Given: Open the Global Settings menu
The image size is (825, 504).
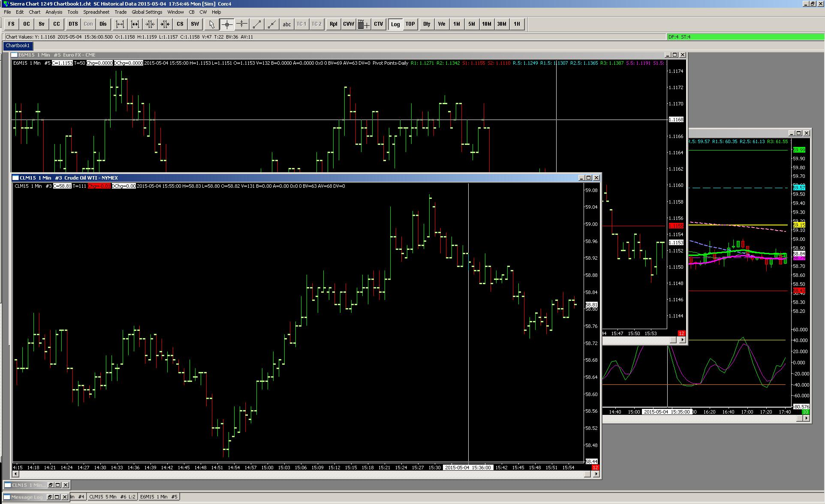Looking at the screenshot, I should tap(147, 12).
